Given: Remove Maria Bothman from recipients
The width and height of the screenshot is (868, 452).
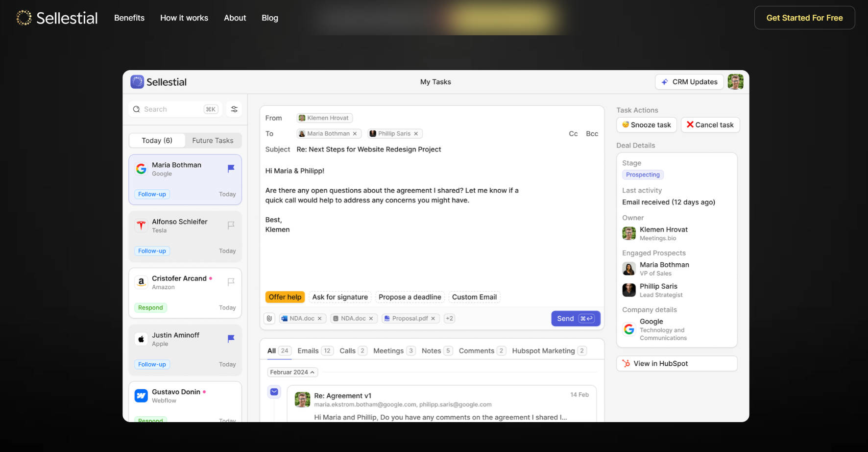Looking at the screenshot, I should pyautogui.click(x=355, y=134).
